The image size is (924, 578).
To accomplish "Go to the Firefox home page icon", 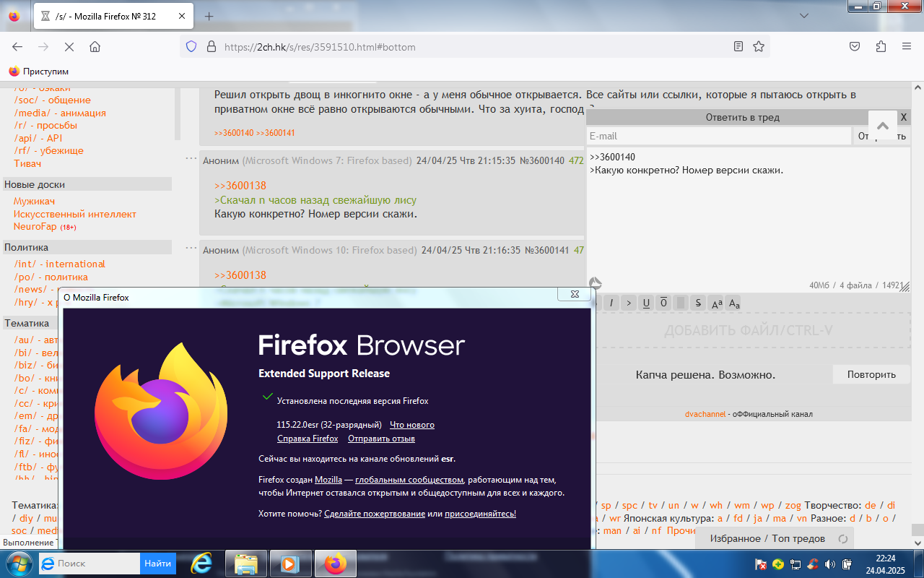I will pos(95,46).
